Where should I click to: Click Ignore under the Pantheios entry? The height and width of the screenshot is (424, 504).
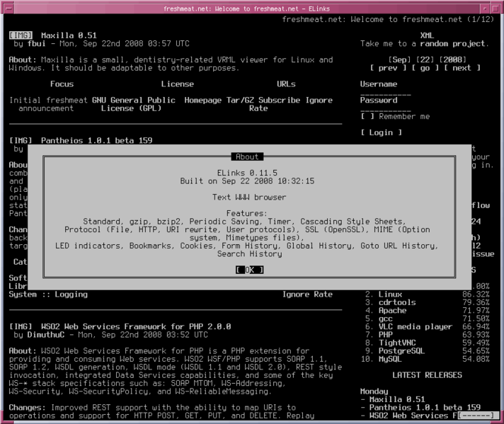(x=295, y=294)
